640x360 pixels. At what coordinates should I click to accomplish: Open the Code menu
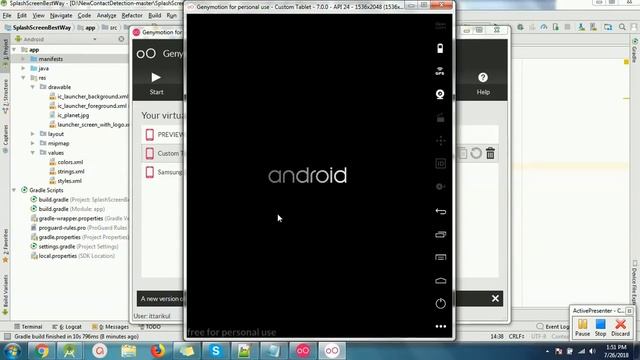point(84,16)
